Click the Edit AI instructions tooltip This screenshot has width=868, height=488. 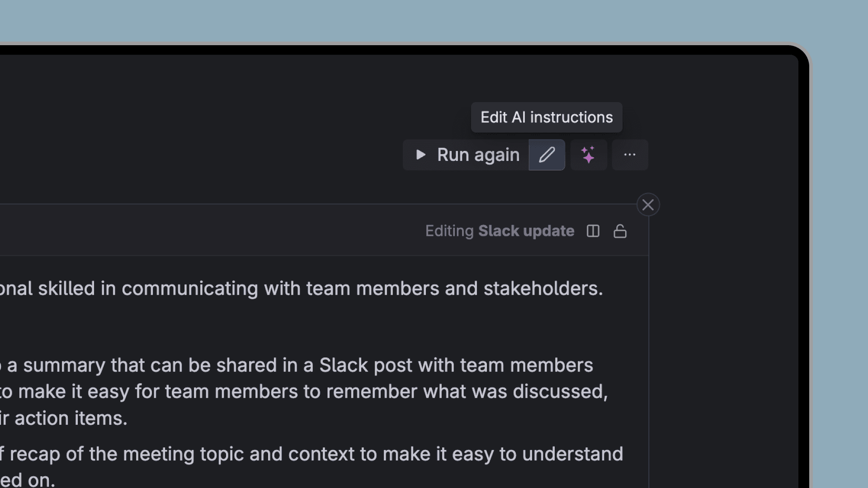click(x=547, y=117)
